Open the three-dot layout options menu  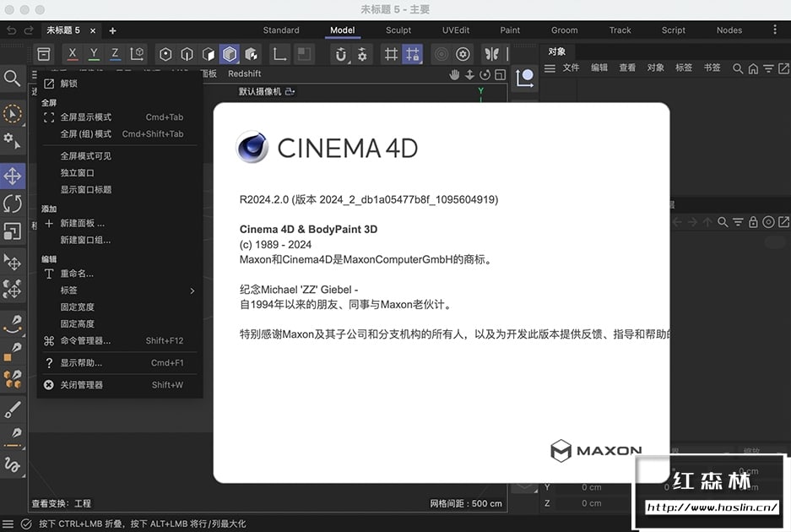coord(775,30)
